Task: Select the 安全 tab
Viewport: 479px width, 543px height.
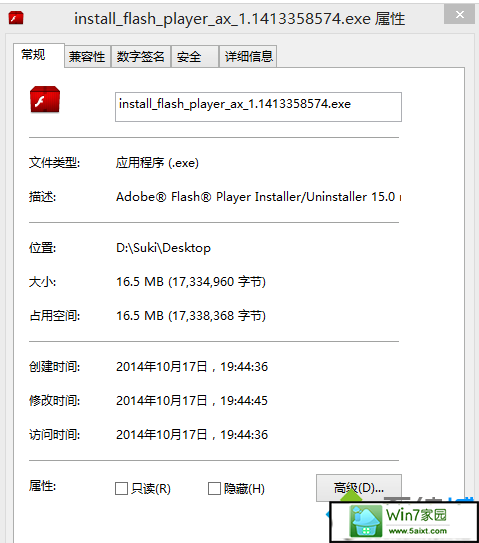Action: (x=195, y=56)
